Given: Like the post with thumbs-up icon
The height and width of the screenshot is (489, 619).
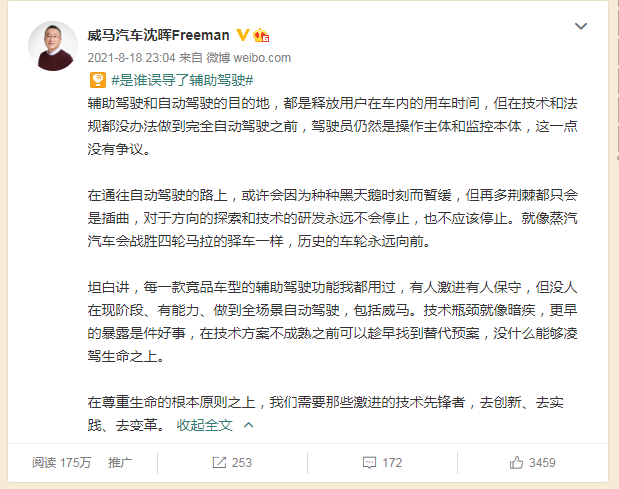Looking at the screenshot, I should click(516, 462).
